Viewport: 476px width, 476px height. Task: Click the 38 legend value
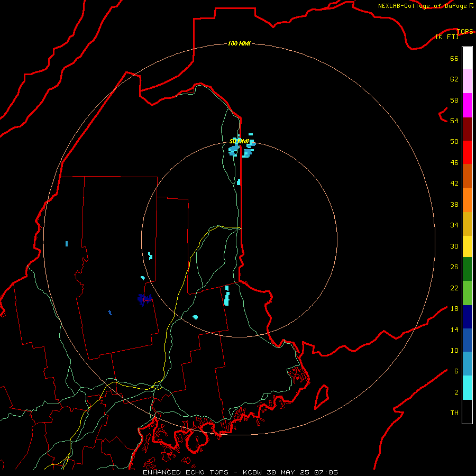[x=454, y=204]
